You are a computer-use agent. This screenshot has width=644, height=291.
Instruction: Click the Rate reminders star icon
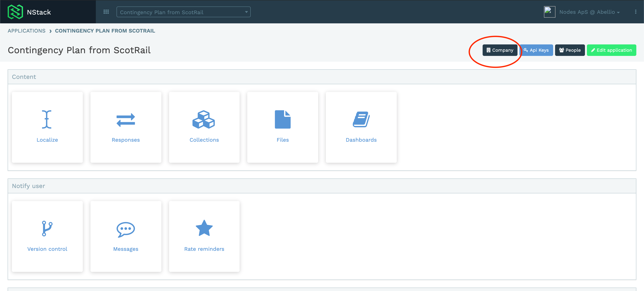click(x=204, y=228)
